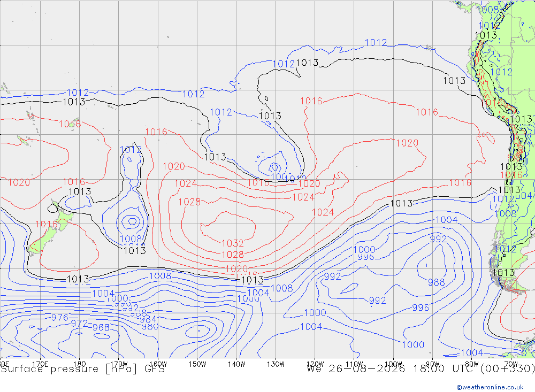Click the low center east of New Zealand
Image resolution: width=535 pixels, height=392 pixels.
coord(132,221)
